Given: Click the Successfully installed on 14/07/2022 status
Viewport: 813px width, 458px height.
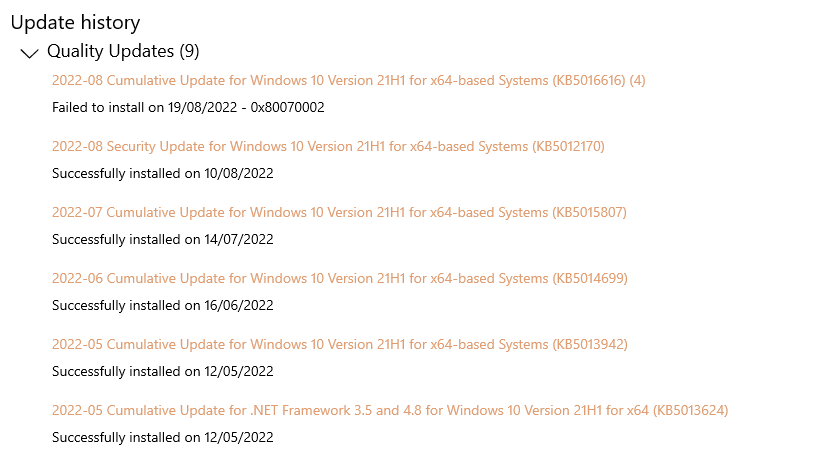Looking at the screenshot, I should 163,239.
